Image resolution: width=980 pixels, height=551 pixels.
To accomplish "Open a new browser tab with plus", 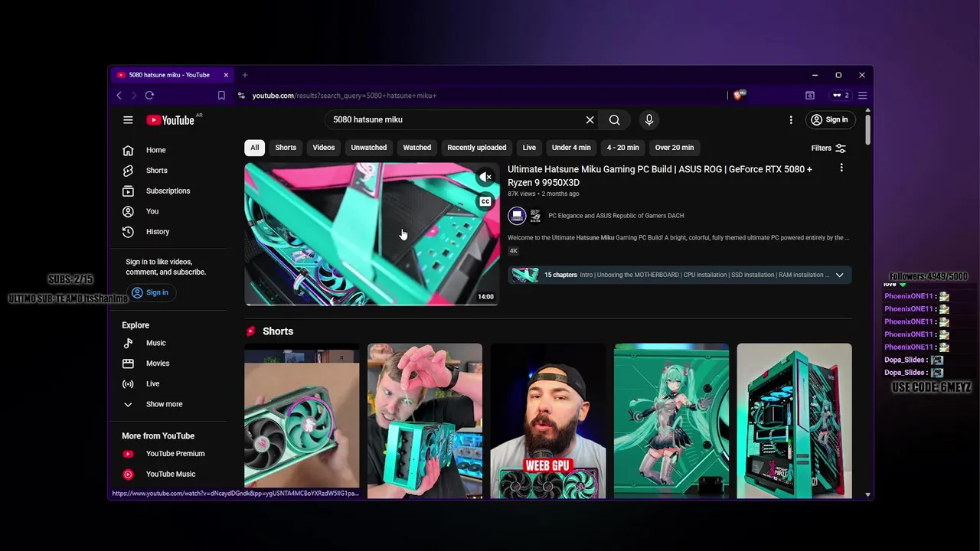I will pos(245,75).
